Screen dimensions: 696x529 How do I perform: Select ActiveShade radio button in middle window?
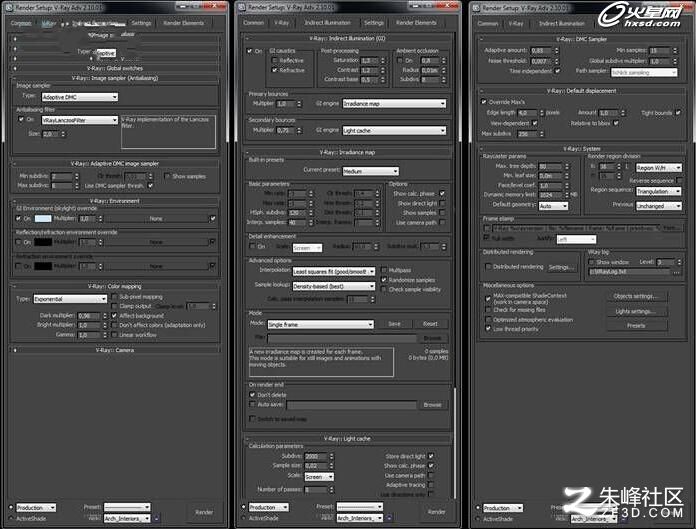coord(243,518)
